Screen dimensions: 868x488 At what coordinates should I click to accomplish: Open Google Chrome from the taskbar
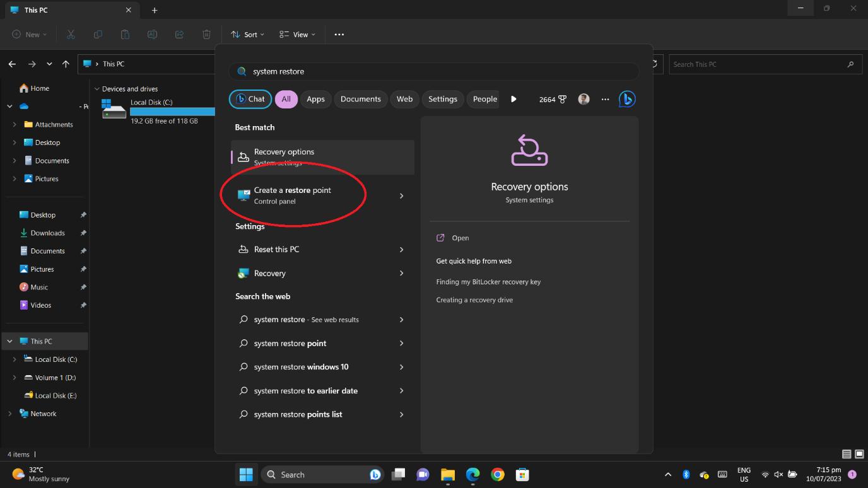click(498, 475)
